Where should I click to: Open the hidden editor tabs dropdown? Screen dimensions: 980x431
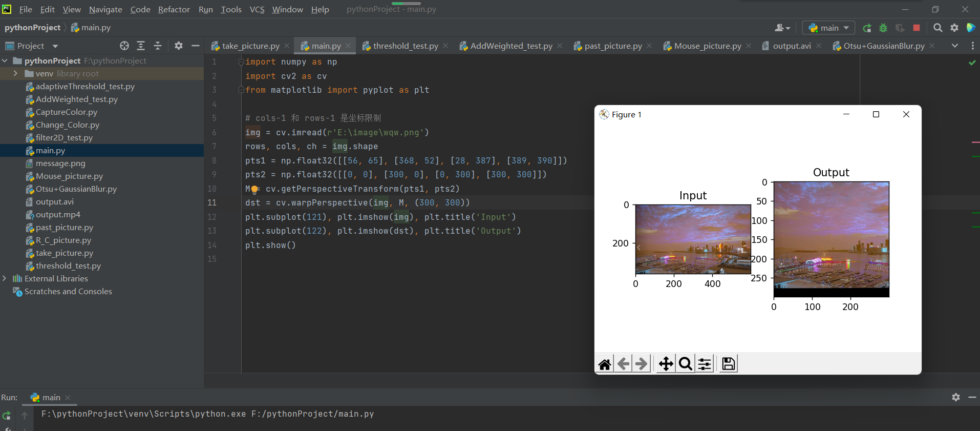[x=955, y=46]
